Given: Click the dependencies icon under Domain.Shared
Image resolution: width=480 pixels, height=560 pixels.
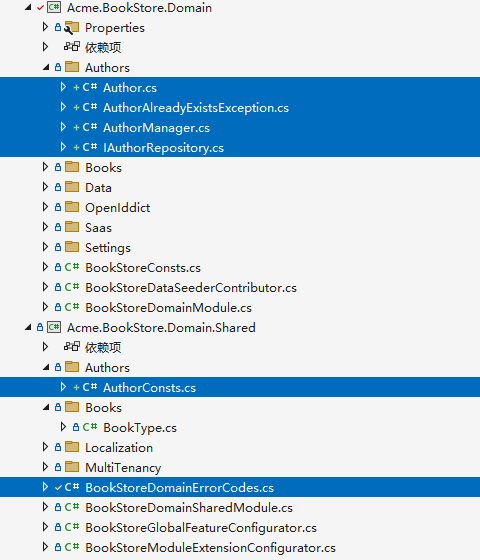Looking at the screenshot, I should tap(71, 347).
